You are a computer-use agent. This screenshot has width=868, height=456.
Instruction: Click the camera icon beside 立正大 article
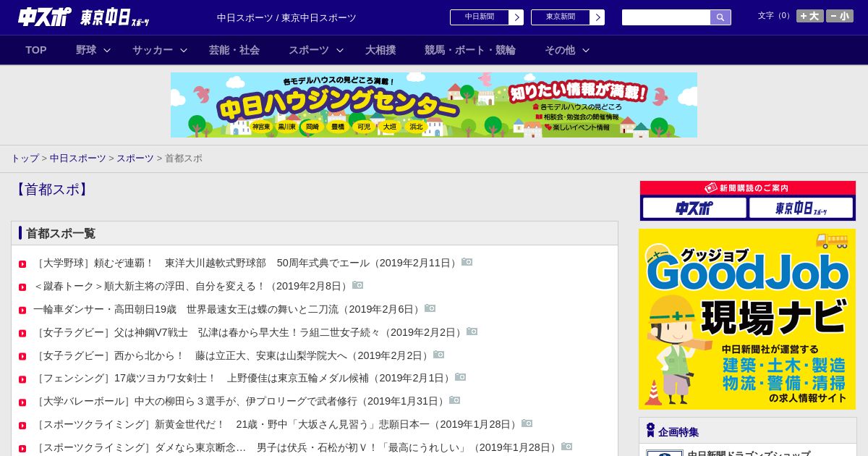pos(439,355)
